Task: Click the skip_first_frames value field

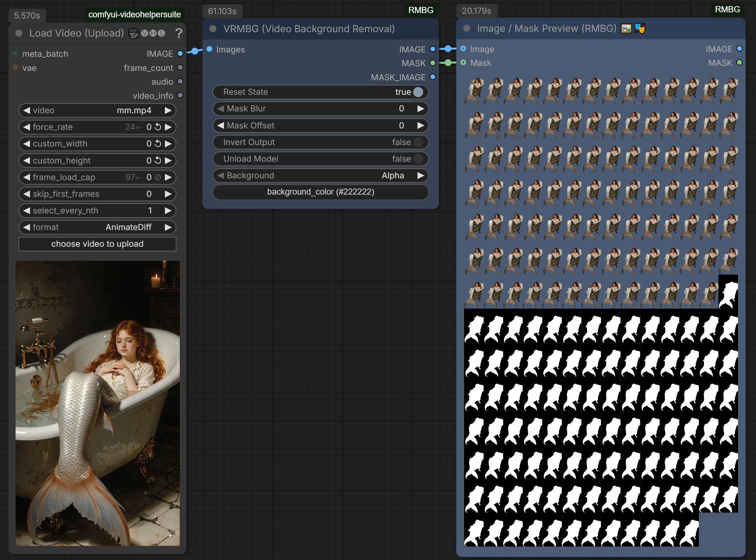Action: [97, 194]
